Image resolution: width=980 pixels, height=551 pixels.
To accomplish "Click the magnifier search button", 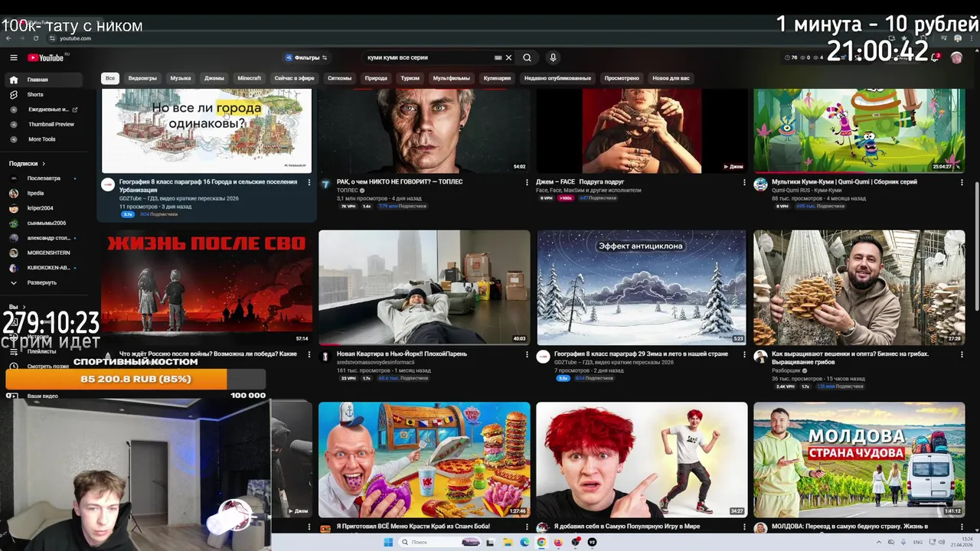I will [x=527, y=57].
